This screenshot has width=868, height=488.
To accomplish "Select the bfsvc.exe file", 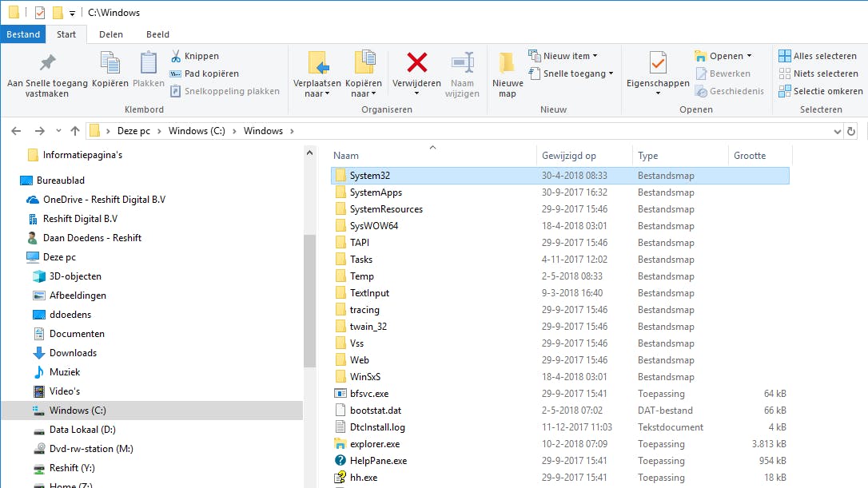I will pos(369,394).
